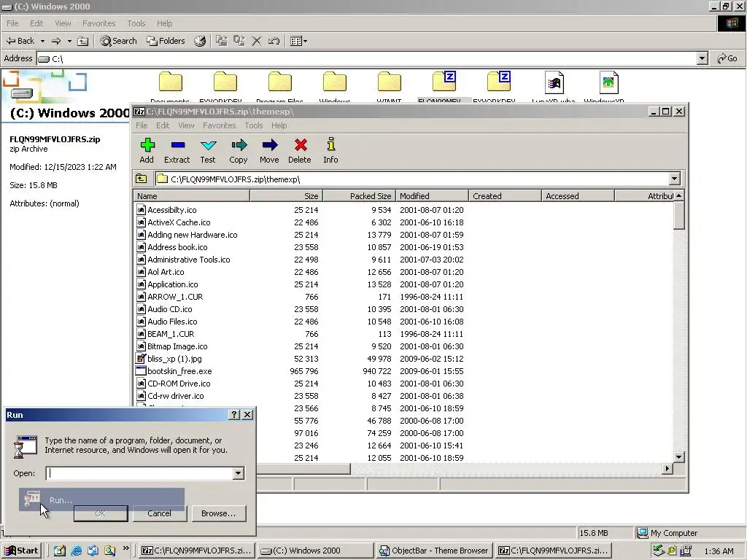Viewport: 747px width, 560px height.
Task: Open History in the Explorer toolbar
Action: tap(200, 41)
